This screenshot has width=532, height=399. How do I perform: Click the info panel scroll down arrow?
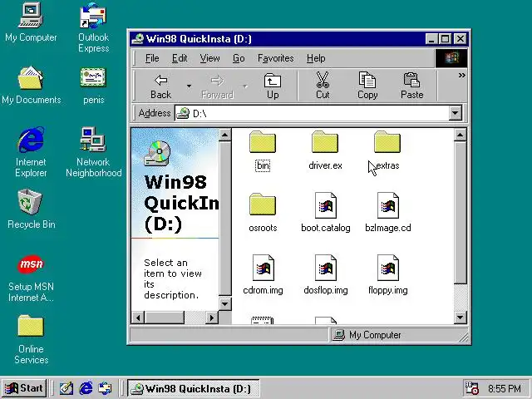click(x=224, y=303)
